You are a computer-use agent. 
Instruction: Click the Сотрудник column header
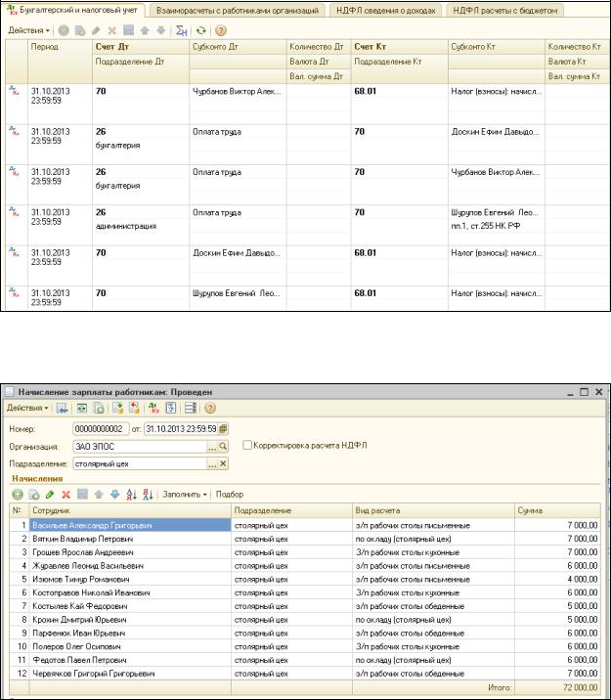pos(130,510)
